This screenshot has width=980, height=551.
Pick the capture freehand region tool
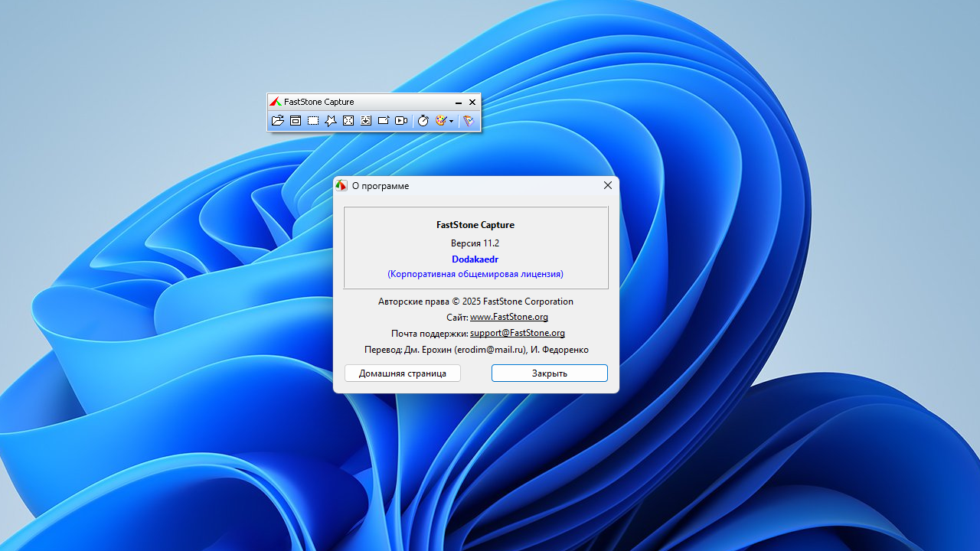coord(331,121)
